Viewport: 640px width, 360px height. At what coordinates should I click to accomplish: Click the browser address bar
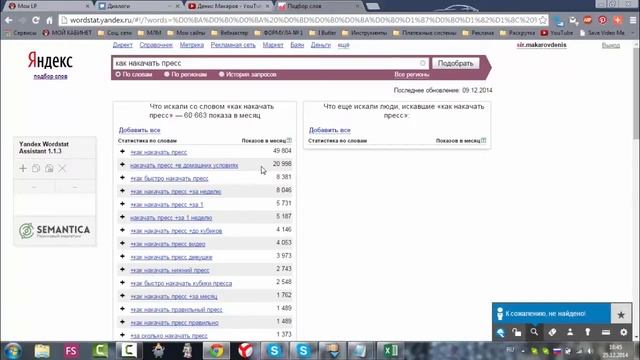point(302,20)
